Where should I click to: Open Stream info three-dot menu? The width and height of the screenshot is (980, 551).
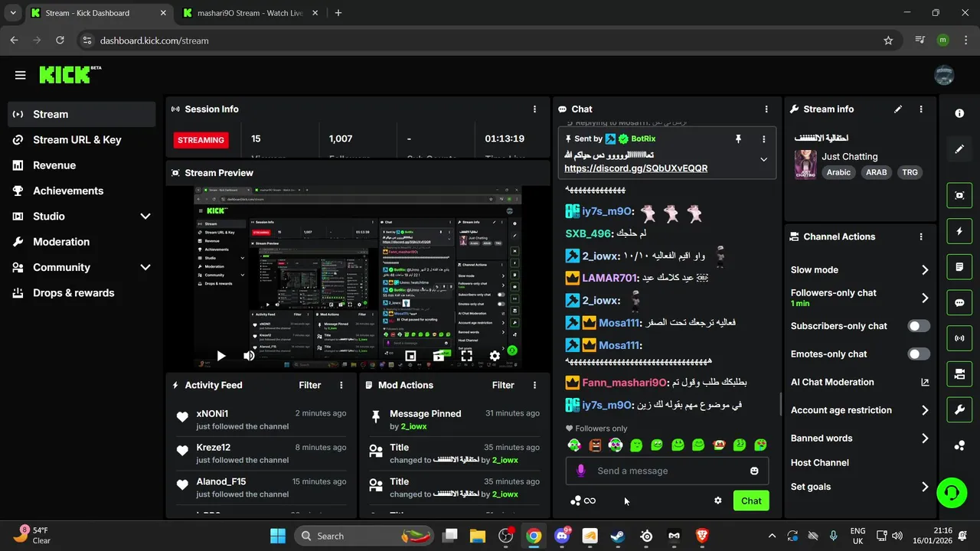point(921,109)
